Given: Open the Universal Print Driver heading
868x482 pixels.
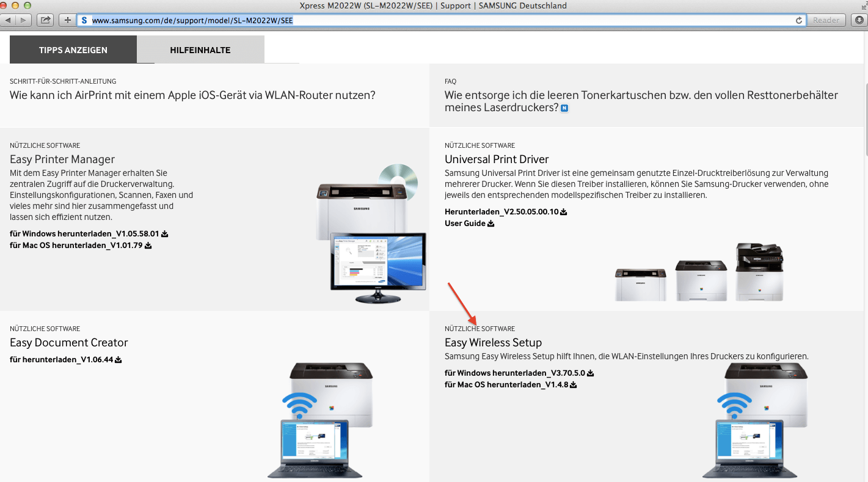Looking at the screenshot, I should [x=497, y=159].
